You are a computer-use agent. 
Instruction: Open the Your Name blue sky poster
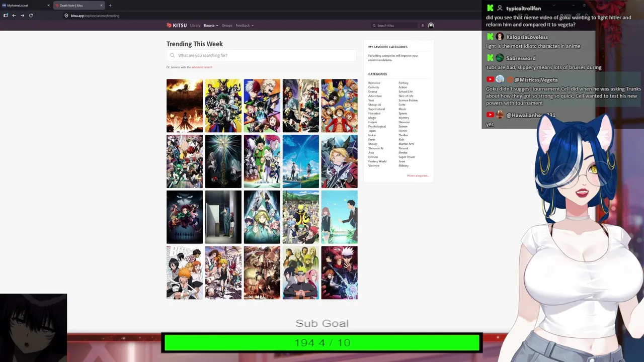pyautogui.click(x=301, y=161)
